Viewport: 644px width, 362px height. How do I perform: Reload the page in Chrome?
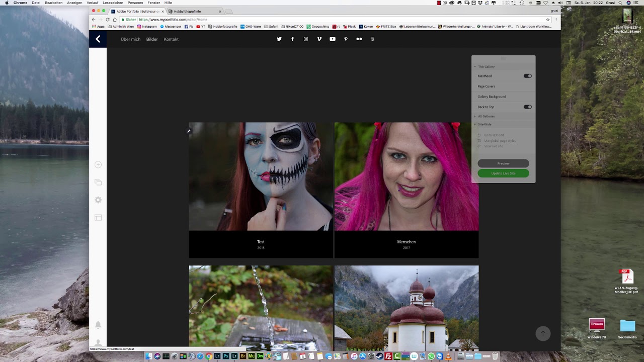(108, 20)
